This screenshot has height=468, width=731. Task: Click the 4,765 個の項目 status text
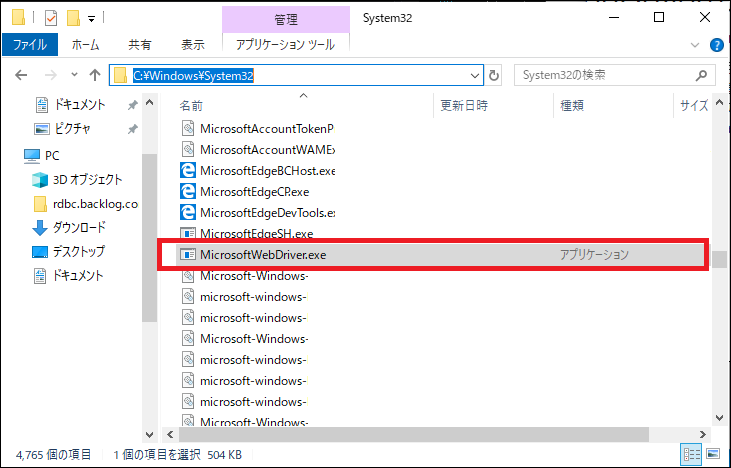point(54,454)
